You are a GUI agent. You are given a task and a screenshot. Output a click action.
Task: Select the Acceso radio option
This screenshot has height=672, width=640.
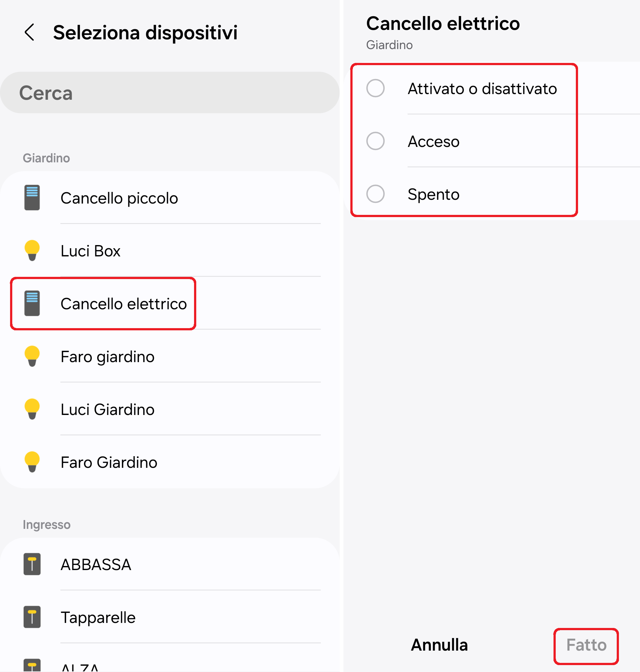375,141
